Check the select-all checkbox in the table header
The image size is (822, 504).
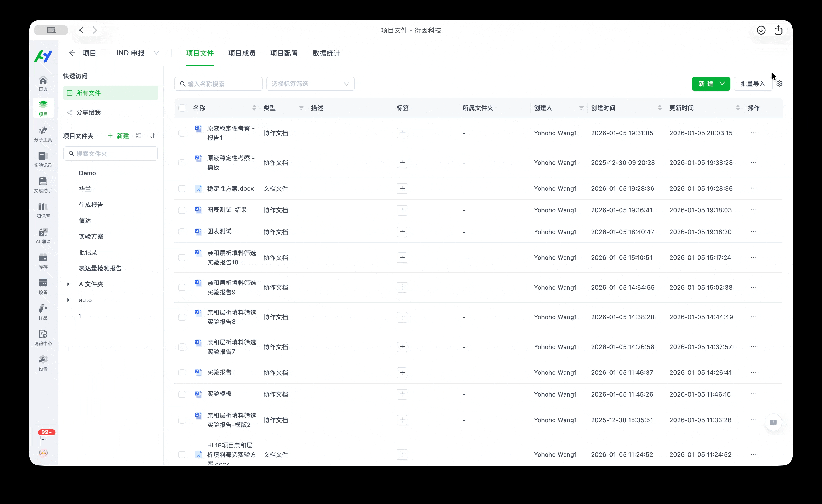[x=182, y=108]
